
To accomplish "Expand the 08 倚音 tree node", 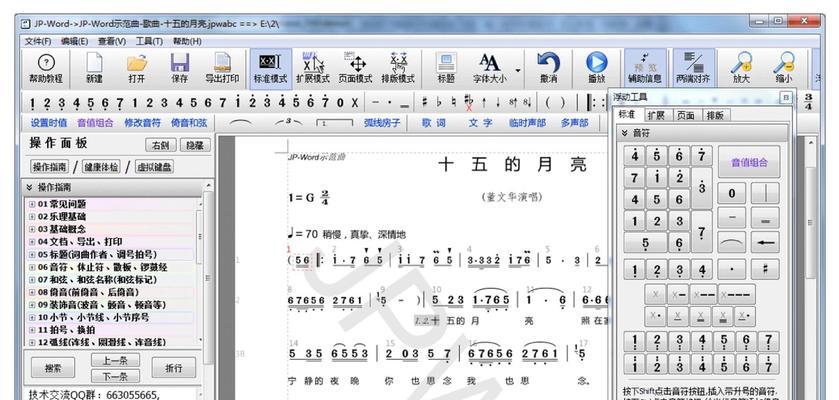I will pyautogui.click(x=32, y=292).
